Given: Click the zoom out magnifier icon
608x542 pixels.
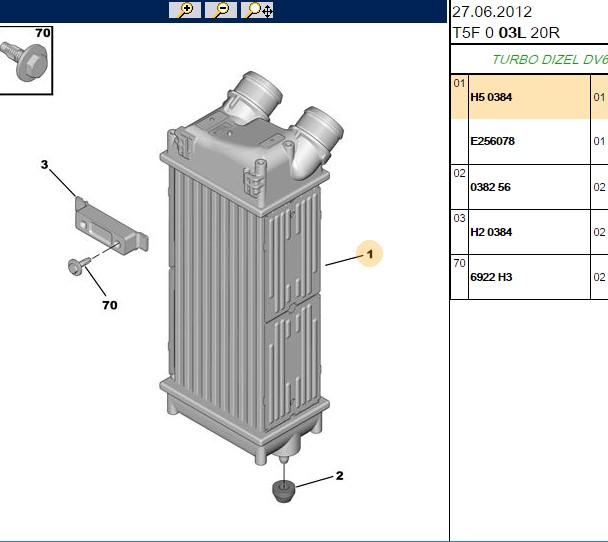Looking at the screenshot, I should (221, 10).
